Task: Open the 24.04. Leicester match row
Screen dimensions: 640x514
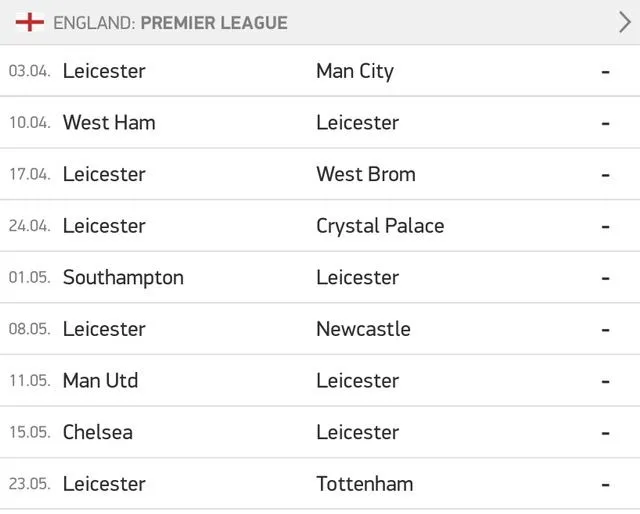Action: [x=320, y=226]
